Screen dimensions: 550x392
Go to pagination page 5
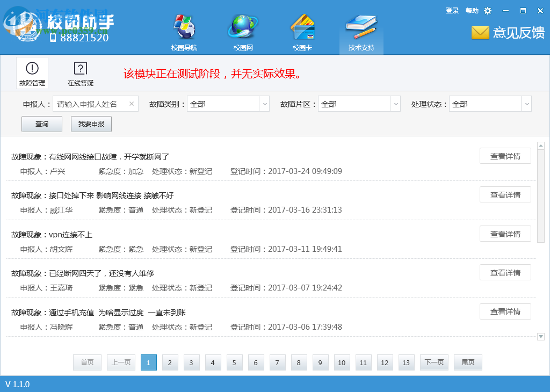(234, 362)
